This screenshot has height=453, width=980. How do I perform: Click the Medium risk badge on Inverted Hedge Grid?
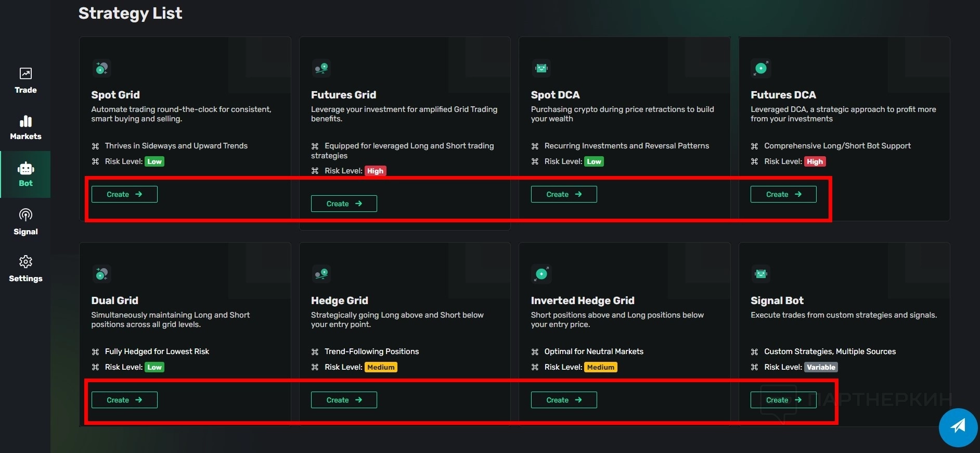tap(600, 367)
